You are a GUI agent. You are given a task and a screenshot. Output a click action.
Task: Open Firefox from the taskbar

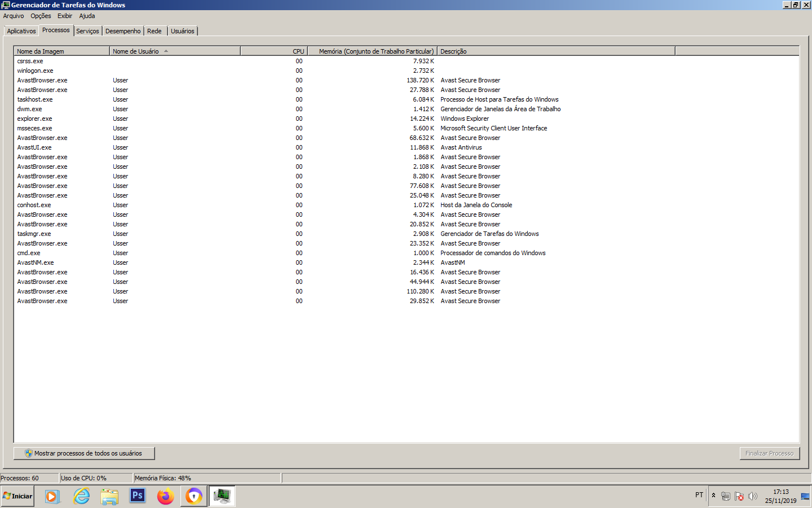point(166,496)
